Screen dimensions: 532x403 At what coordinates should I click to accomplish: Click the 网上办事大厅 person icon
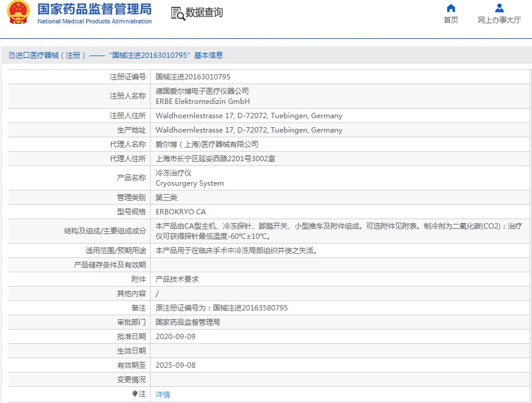coord(500,8)
